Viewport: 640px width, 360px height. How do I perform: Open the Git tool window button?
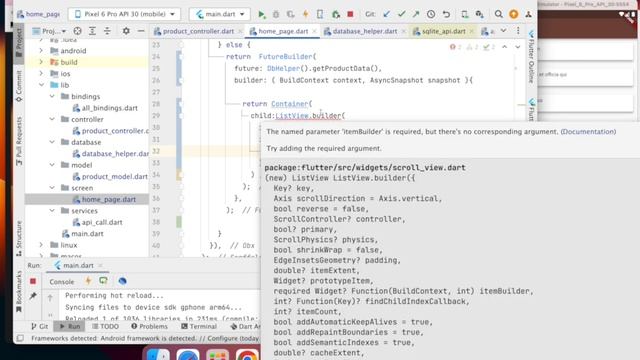coord(40,326)
